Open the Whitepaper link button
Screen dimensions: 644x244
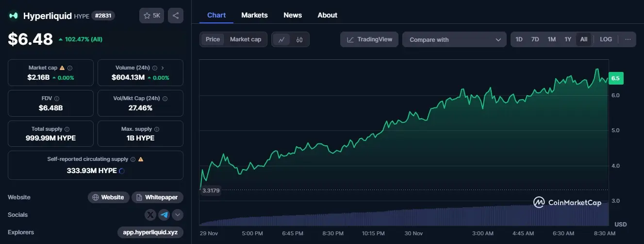158,197
